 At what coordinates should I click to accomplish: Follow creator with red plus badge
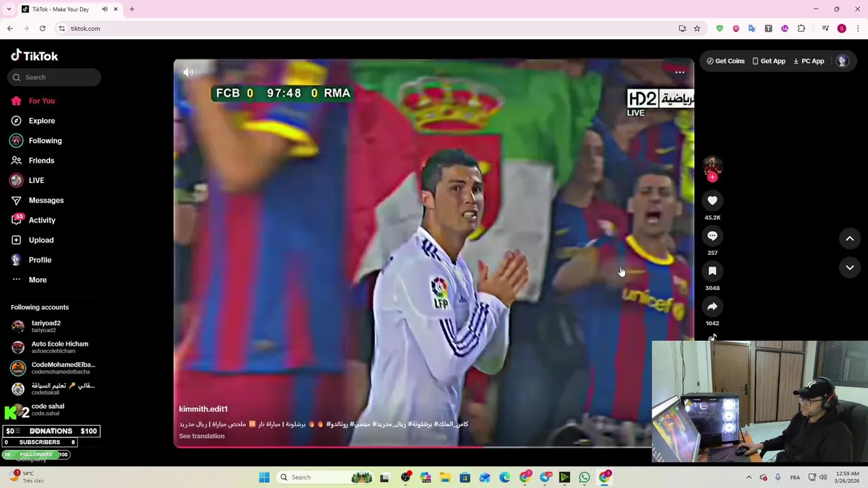(x=712, y=177)
